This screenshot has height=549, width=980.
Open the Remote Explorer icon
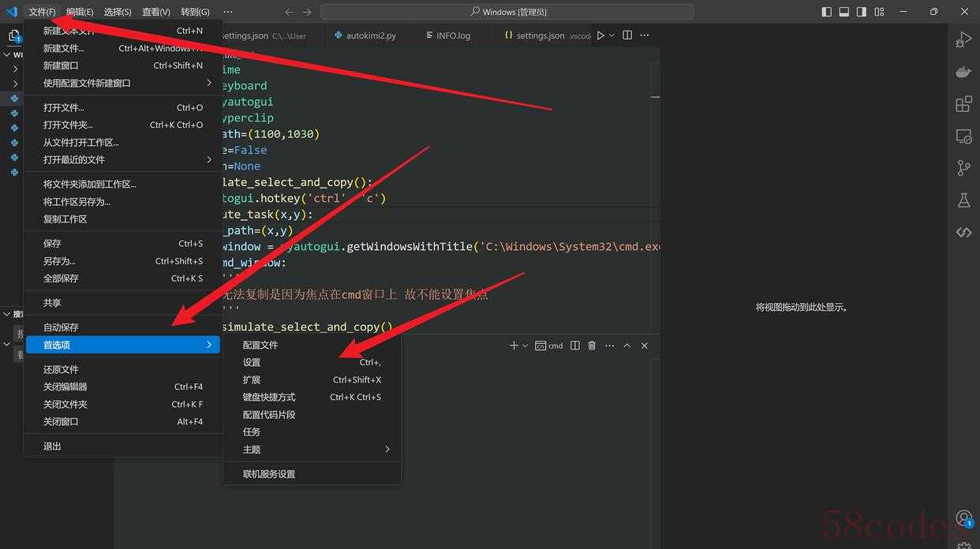(x=963, y=136)
